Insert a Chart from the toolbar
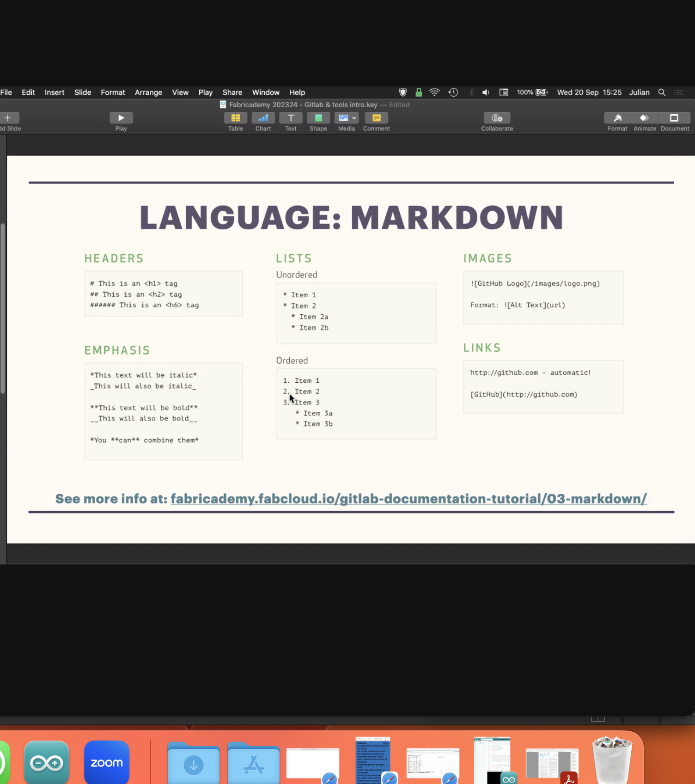The width and height of the screenshot is (695, 784). [x=263, y=118]
